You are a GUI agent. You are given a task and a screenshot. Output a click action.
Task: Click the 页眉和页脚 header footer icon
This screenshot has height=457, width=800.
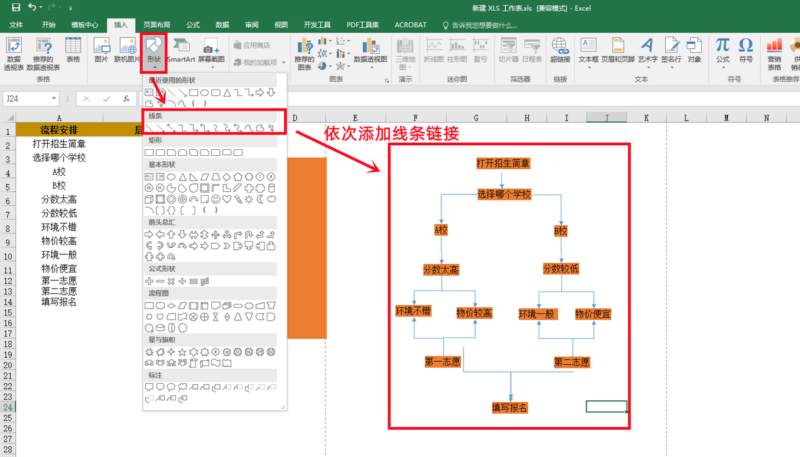(x=617, y=51)
